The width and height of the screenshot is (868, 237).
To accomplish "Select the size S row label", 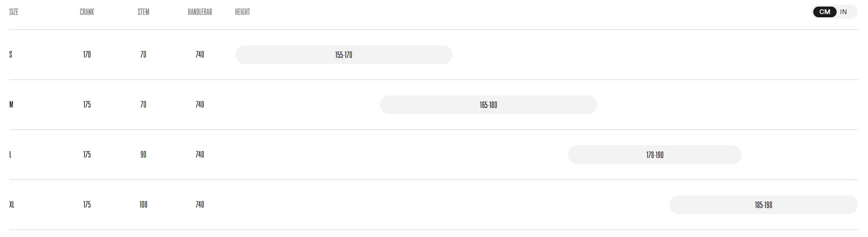I will 11,55.
